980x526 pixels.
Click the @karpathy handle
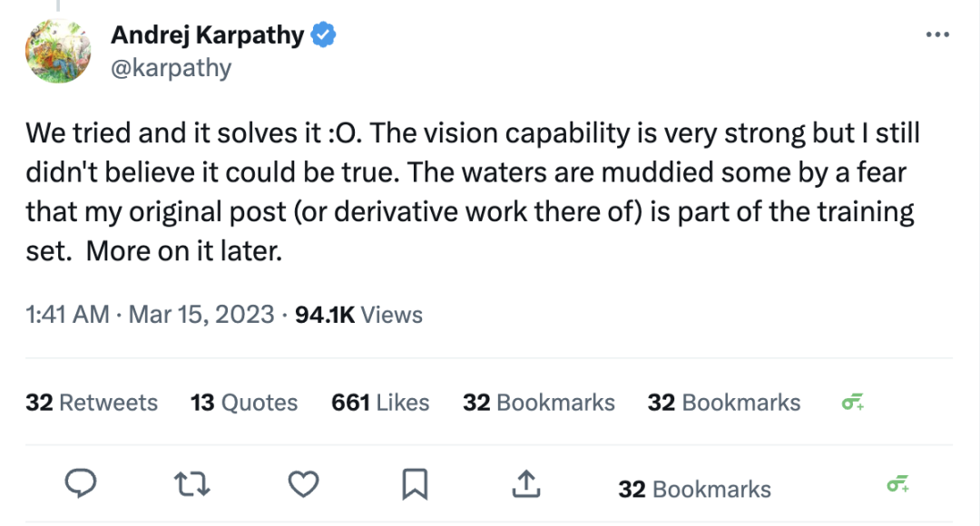point(171,68)
